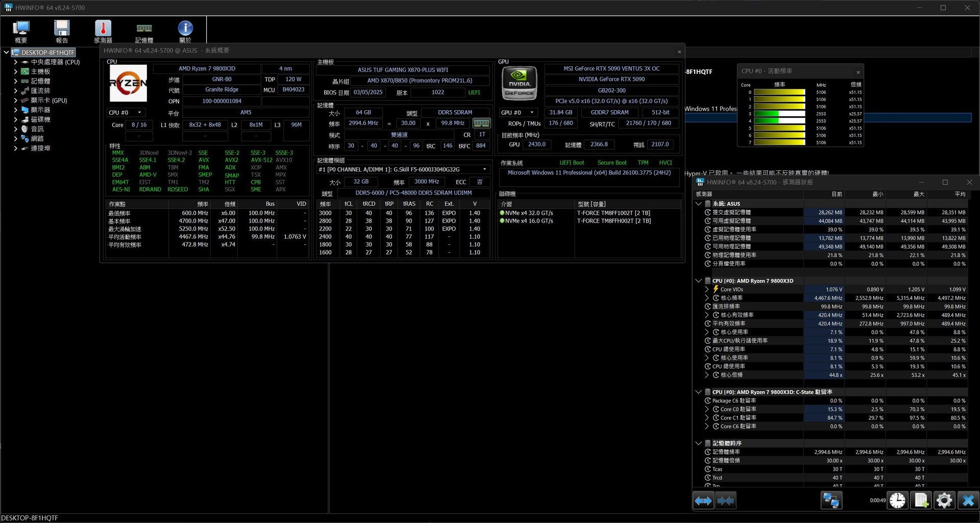Open the 感測器 sensors thermometer icon
Viewport: 980px width, 523px height.
pos(103,31)
